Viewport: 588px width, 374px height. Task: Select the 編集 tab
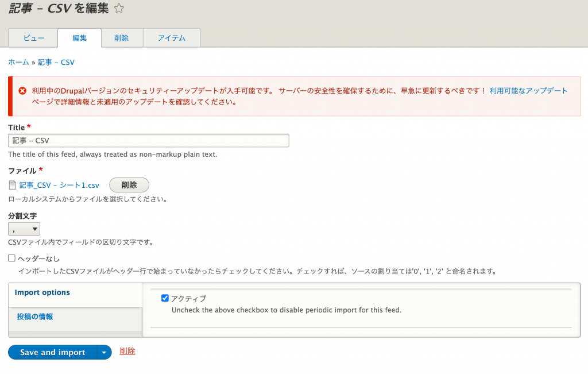point(79,38)
